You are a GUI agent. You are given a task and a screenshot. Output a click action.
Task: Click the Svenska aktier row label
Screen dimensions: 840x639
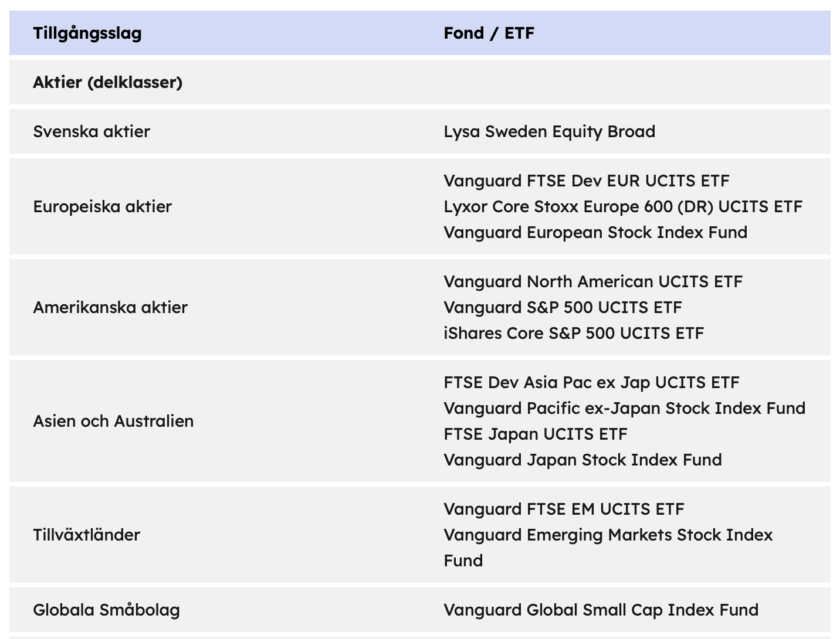tap(92, 131)
